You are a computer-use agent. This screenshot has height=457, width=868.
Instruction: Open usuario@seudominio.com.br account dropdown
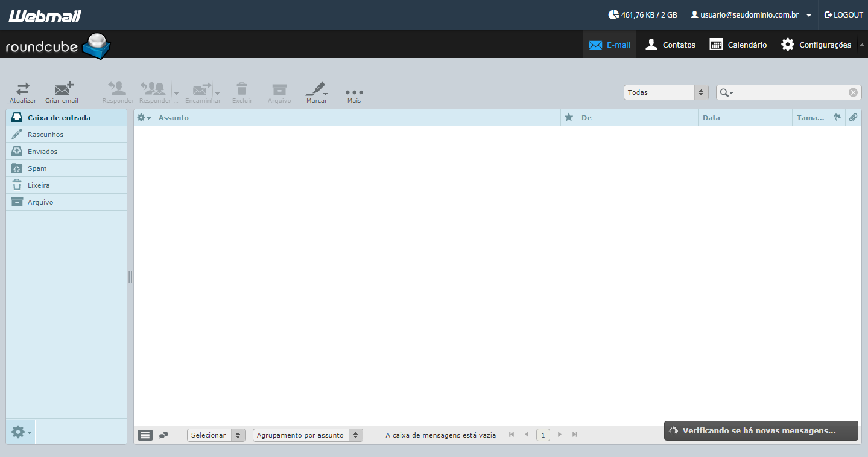coord(751,15)
